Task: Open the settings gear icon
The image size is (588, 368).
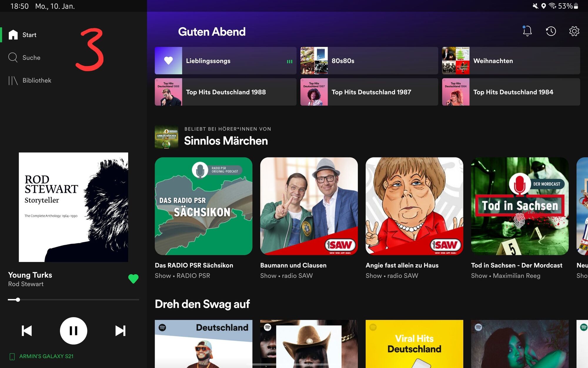Action: (x=574, y=31)
